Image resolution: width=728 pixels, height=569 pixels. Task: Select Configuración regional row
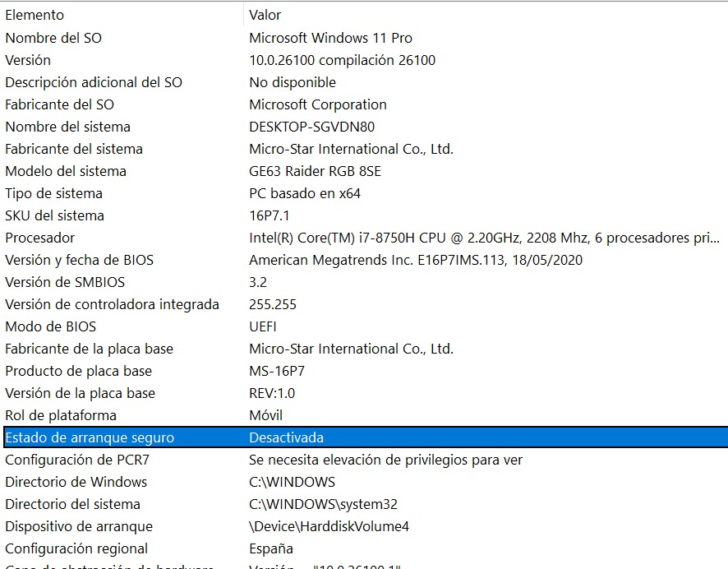[x=76, y=549]
